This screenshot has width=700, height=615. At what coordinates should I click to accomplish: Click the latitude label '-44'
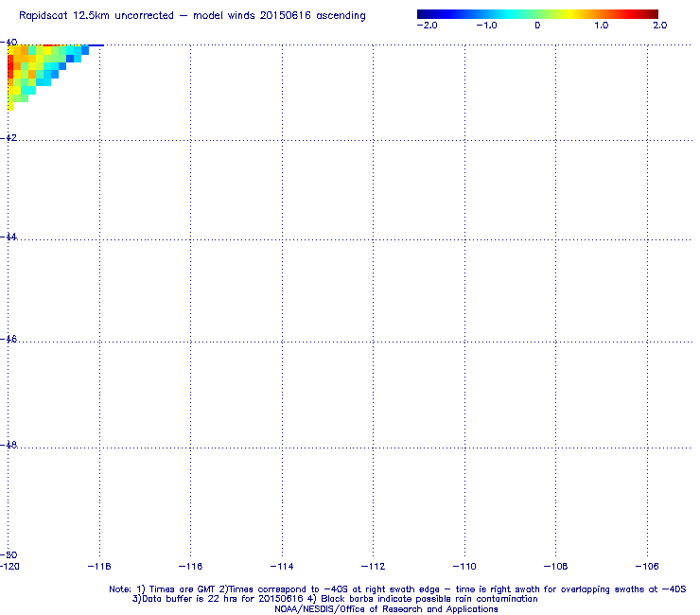(x=9, y=237)
